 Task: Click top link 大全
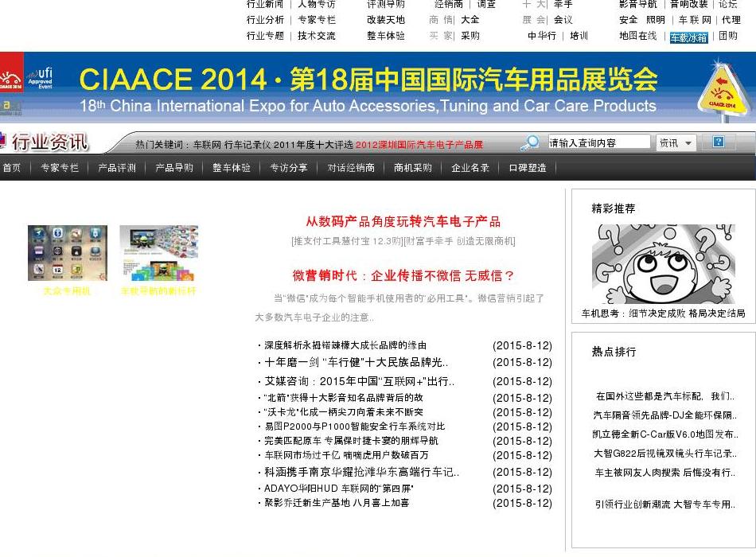(470, 20)
